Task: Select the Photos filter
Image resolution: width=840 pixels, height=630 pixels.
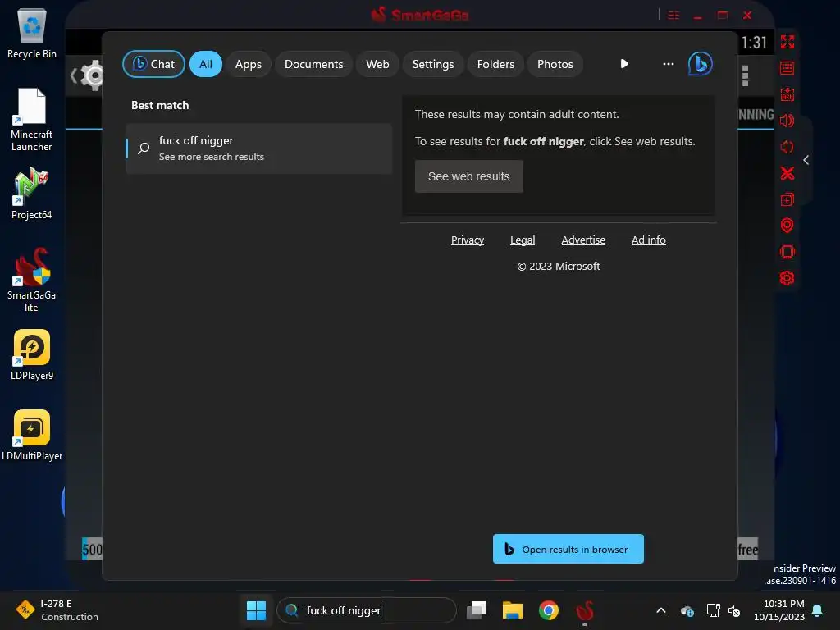Action: point(555,64)
